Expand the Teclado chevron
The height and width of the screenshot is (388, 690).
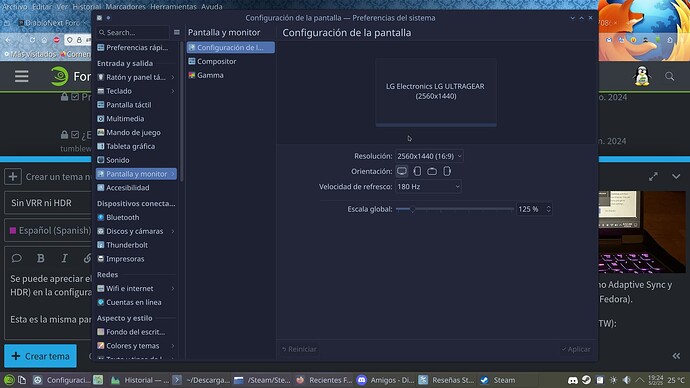pos(172,91)
